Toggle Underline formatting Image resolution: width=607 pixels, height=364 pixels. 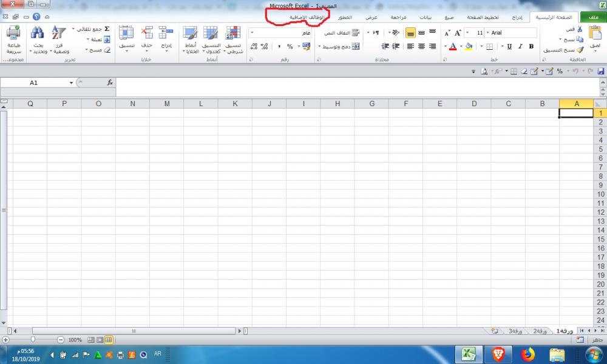pyautogui.click(x=509, y=46)
